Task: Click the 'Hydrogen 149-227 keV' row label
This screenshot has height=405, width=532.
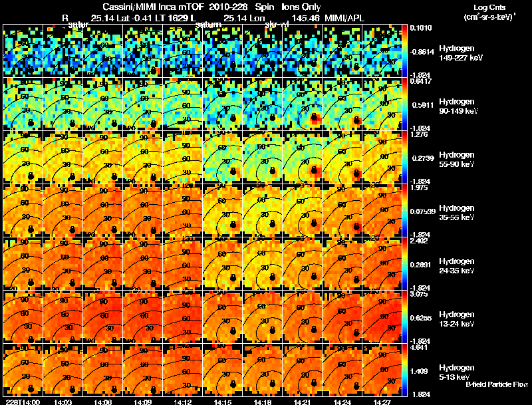Action: click(x=461, y=53)
